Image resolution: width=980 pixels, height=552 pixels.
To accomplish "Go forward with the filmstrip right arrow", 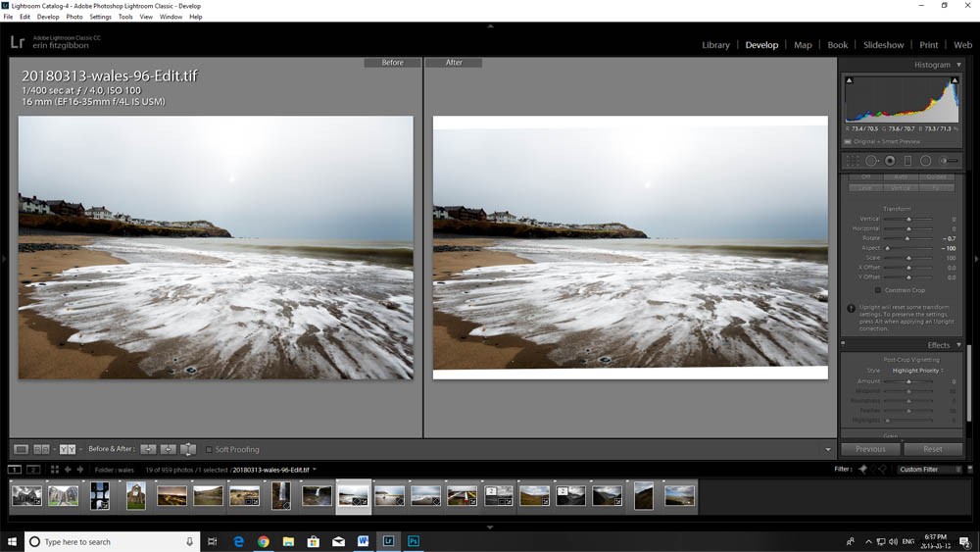I will [x=80, y=470].
